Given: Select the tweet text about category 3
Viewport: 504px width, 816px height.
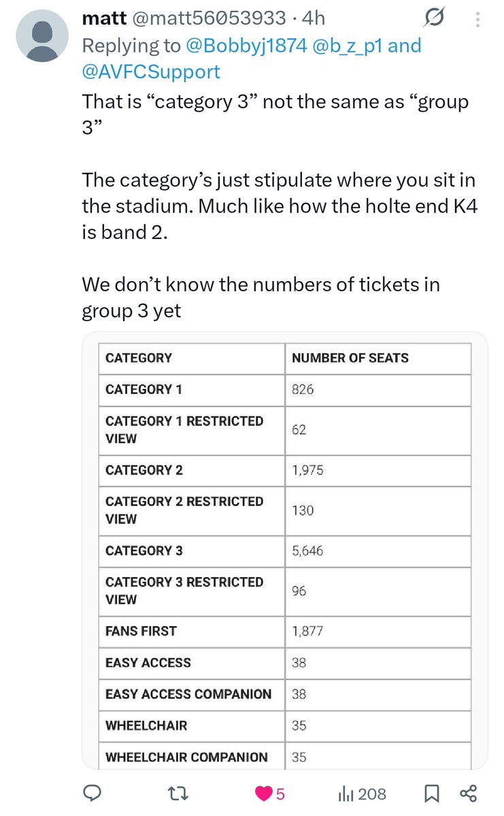Looking at the screenshot, I should (x=280, y=206).
